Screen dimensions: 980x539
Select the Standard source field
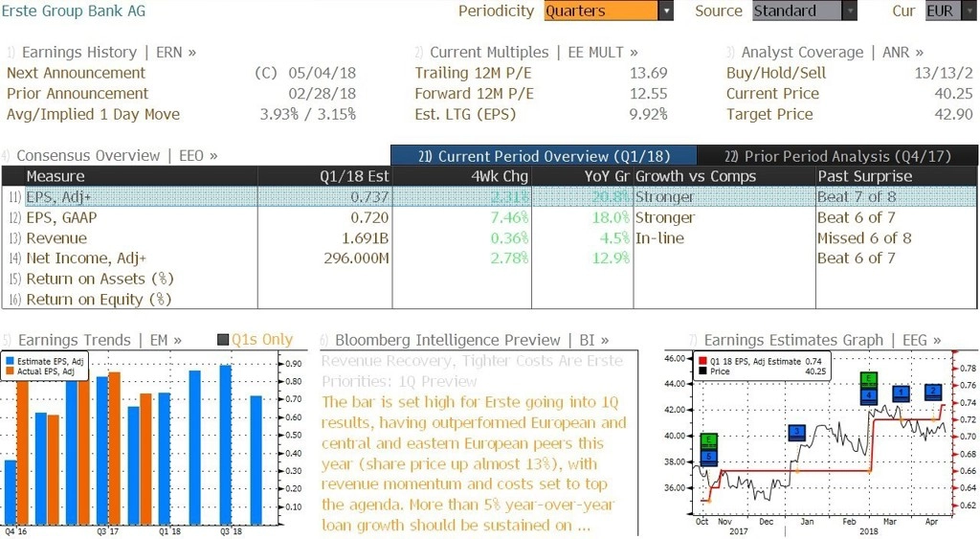pos(797,11)
